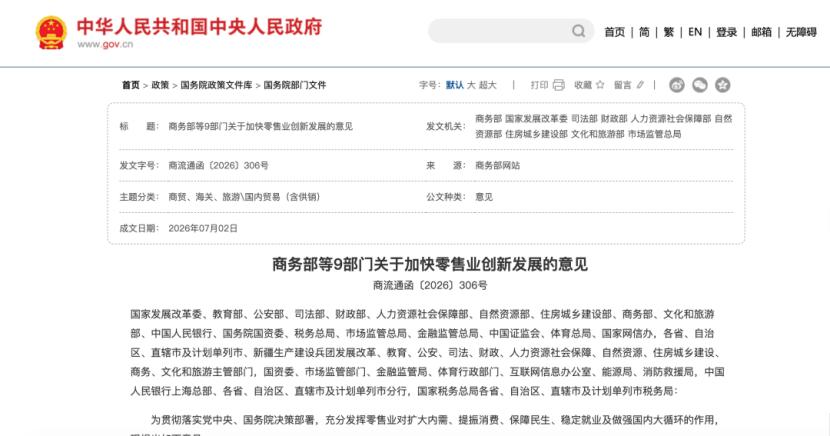Switch site language to EN

click(x=695, y=32)
